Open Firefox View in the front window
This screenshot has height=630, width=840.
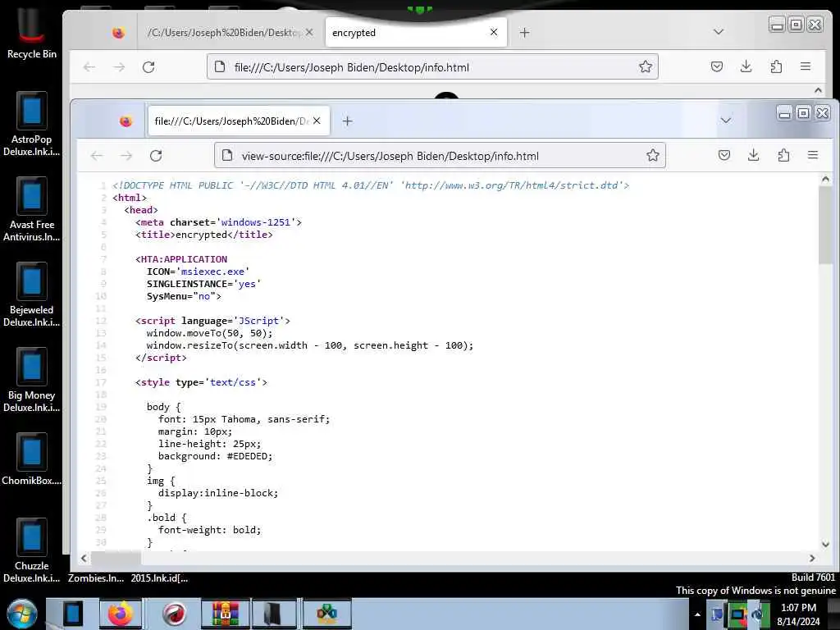click(x=126, y=121)
